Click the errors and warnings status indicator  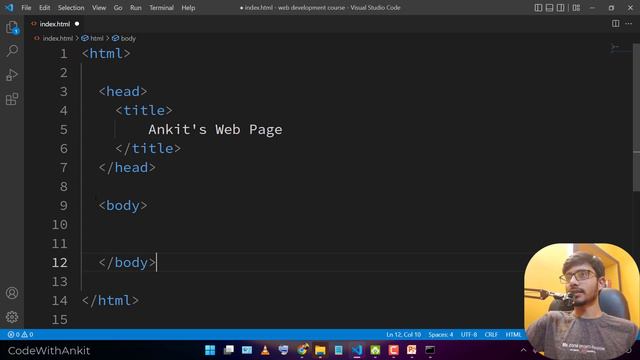point(20,334)
